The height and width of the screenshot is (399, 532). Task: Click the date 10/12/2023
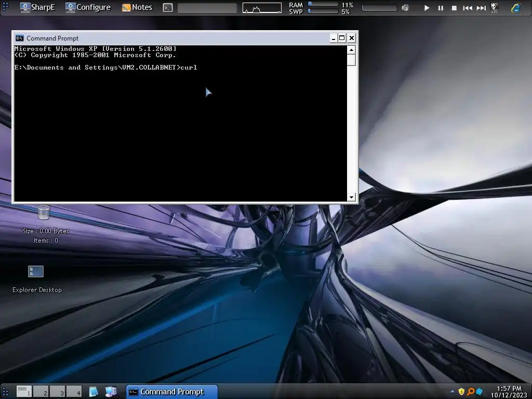(509, 395)
